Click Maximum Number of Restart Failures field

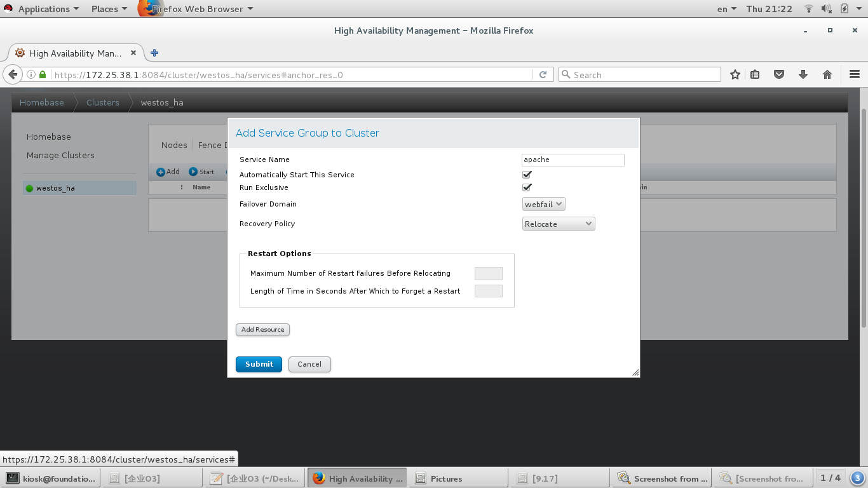pos(489,273)
